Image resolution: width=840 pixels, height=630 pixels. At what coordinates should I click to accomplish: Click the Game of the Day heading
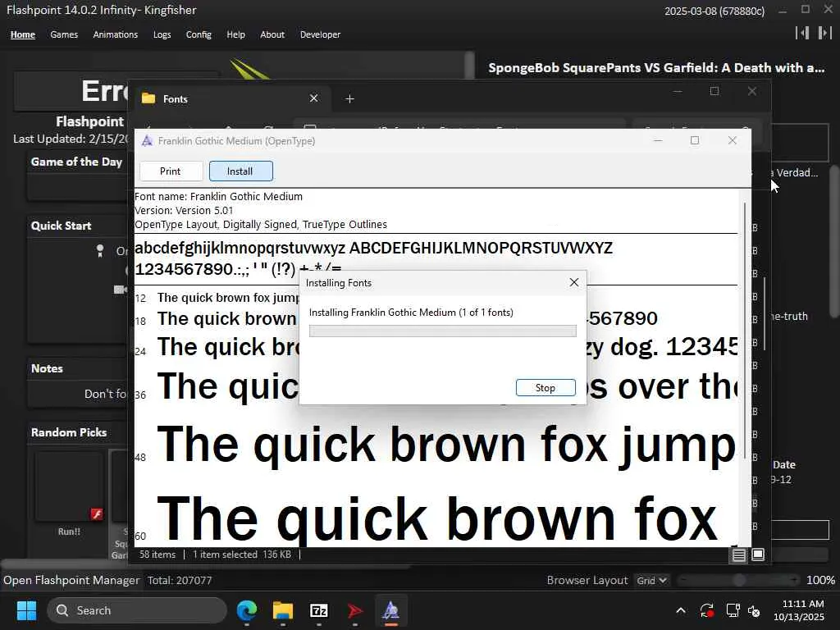[76, 162]
